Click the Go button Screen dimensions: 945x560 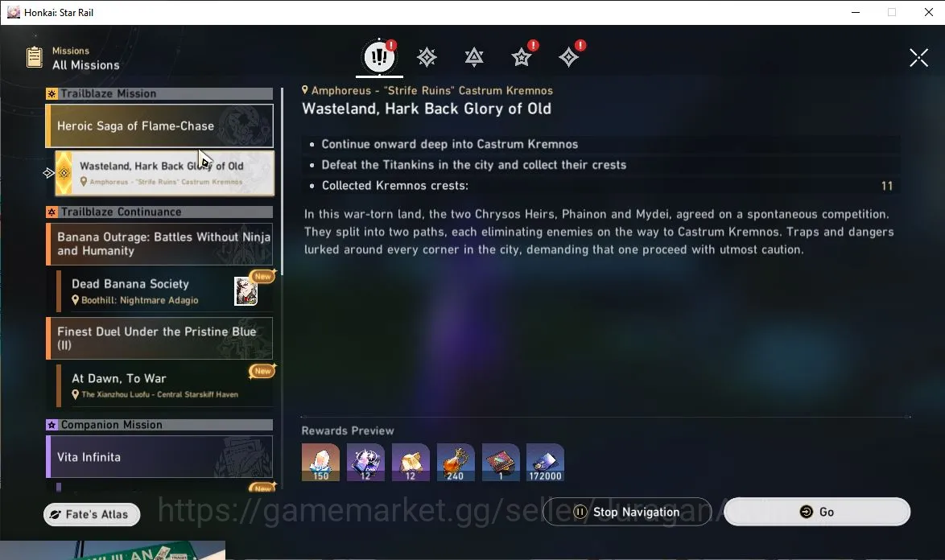[817, 512]
